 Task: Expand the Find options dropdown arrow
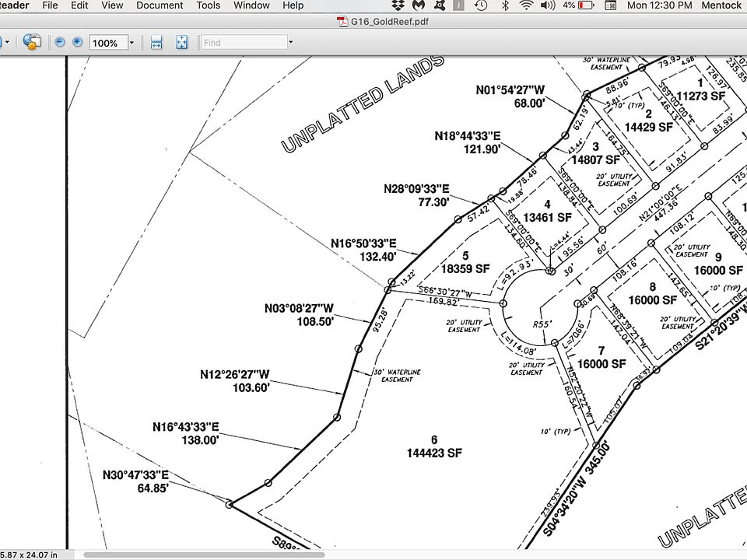coord(290,42)
